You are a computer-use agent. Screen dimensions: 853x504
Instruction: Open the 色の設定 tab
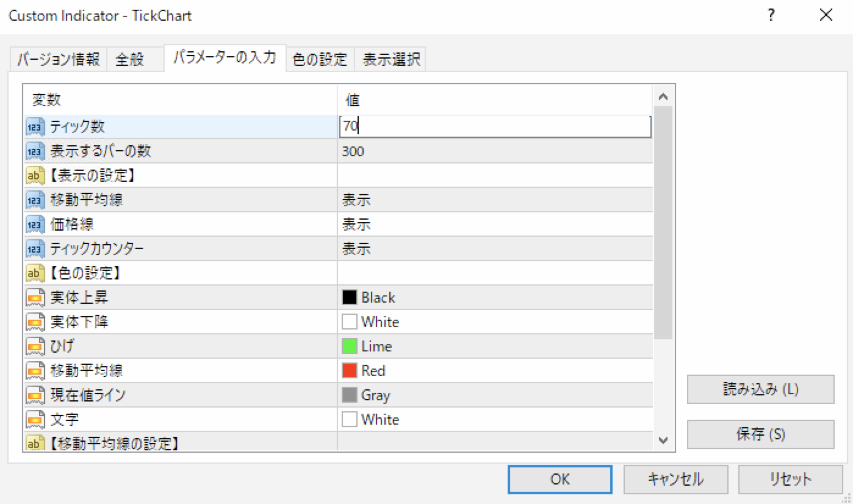pos(320,59)
